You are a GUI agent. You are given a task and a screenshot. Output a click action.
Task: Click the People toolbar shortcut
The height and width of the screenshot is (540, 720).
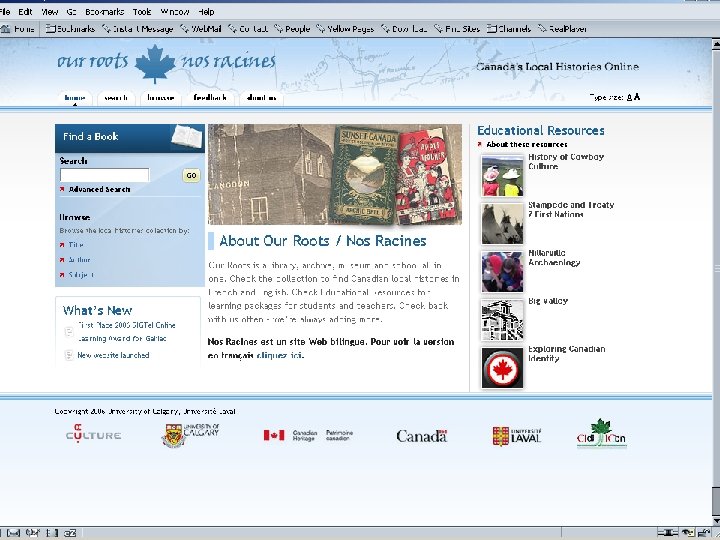[x=292, y=29]
